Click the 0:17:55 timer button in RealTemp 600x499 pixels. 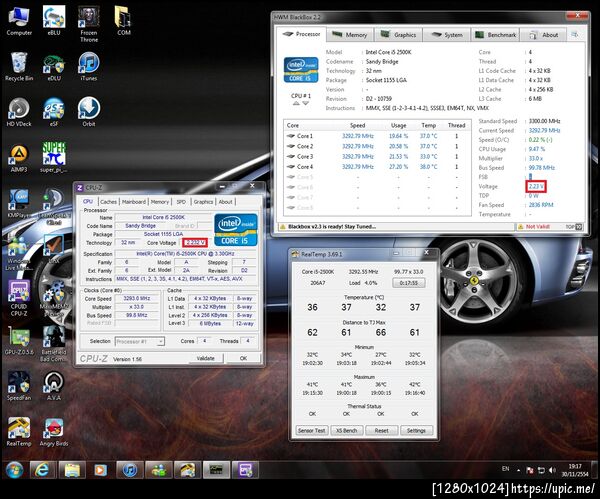pos(409,283)
